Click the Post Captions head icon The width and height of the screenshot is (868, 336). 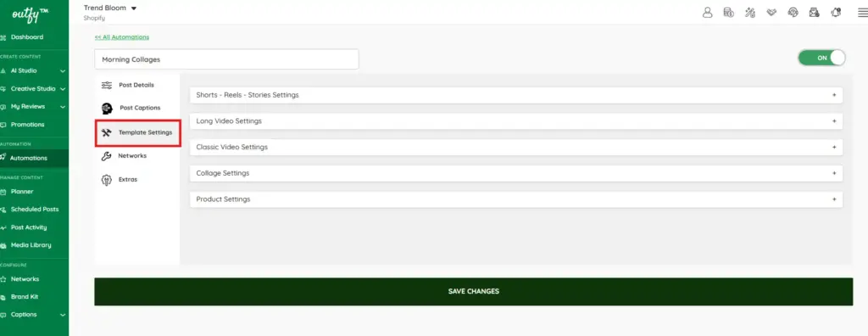coord(107,108)
